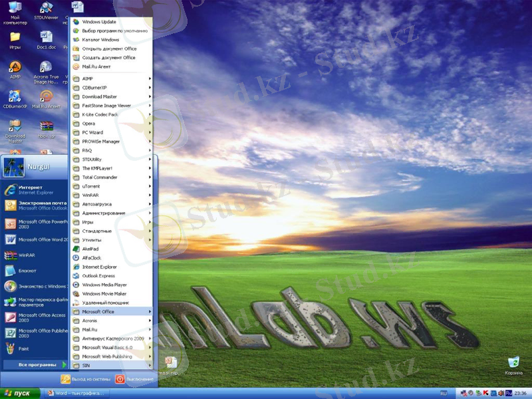Image resolution: width=532 pixels, height=399 pixels.
Task: Open Блокнот in the Start menu
Action: (x=27, y=271)
